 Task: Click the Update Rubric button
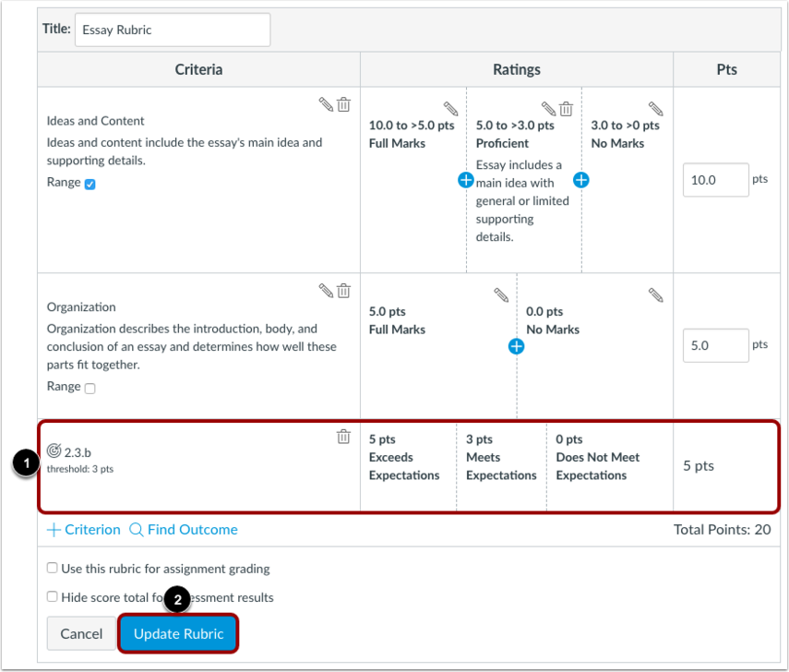pos(179,633)
